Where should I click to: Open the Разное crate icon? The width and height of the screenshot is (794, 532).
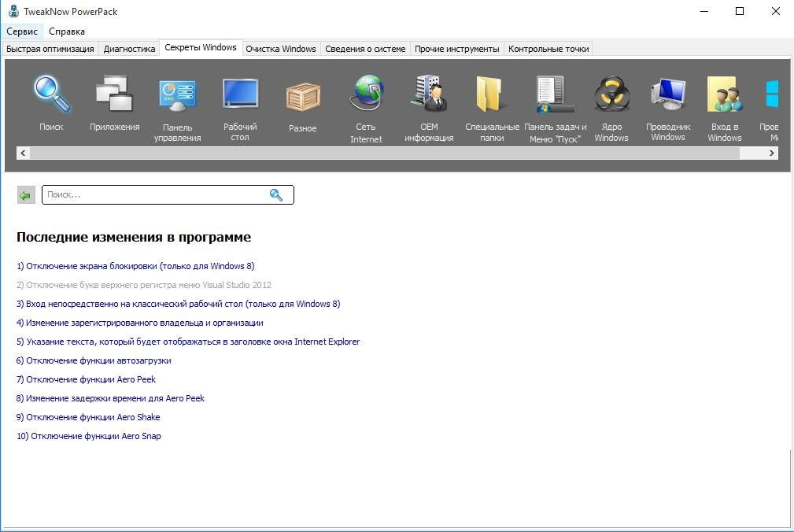tap(303, 96)
